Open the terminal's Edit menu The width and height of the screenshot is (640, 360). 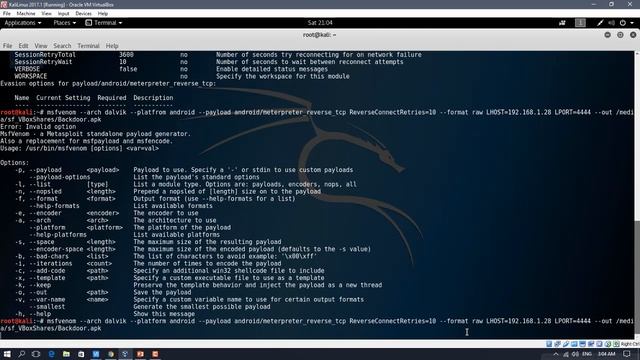(23, 46)
